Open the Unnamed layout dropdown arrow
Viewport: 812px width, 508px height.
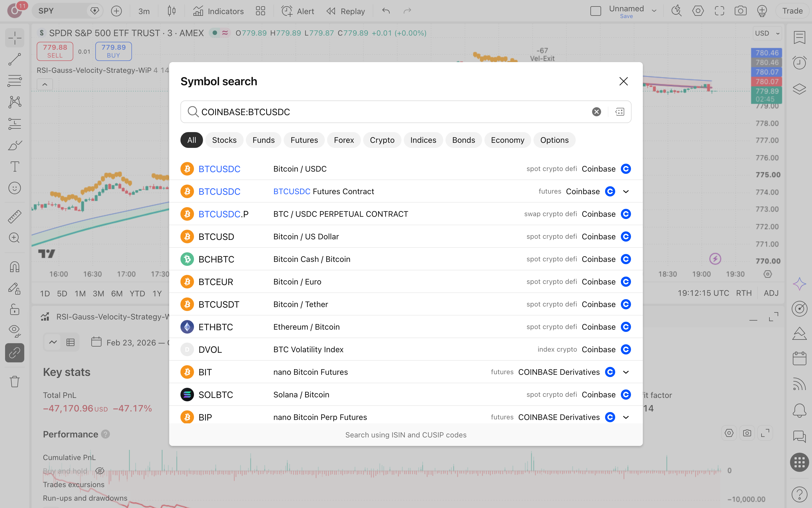click(x=654, y=11)
